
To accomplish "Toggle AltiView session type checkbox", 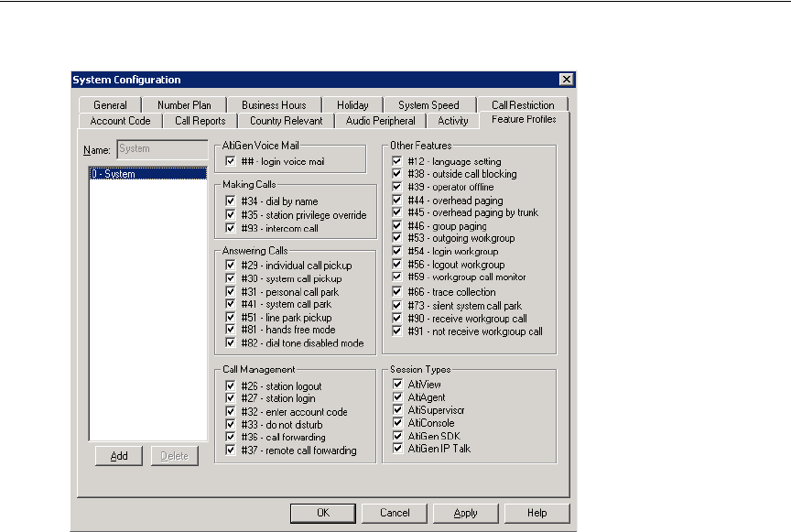I will click(397, 385).
